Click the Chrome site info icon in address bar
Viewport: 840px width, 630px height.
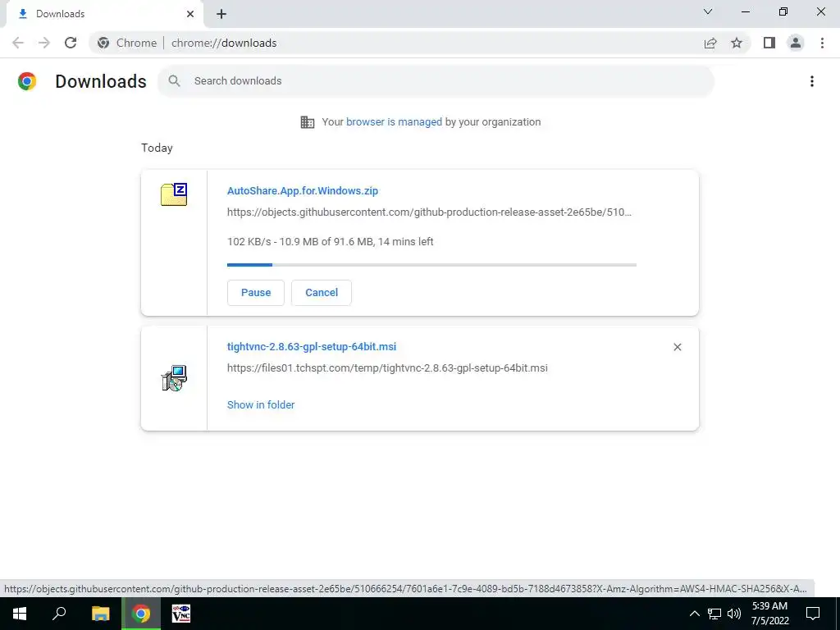(103, 43)
